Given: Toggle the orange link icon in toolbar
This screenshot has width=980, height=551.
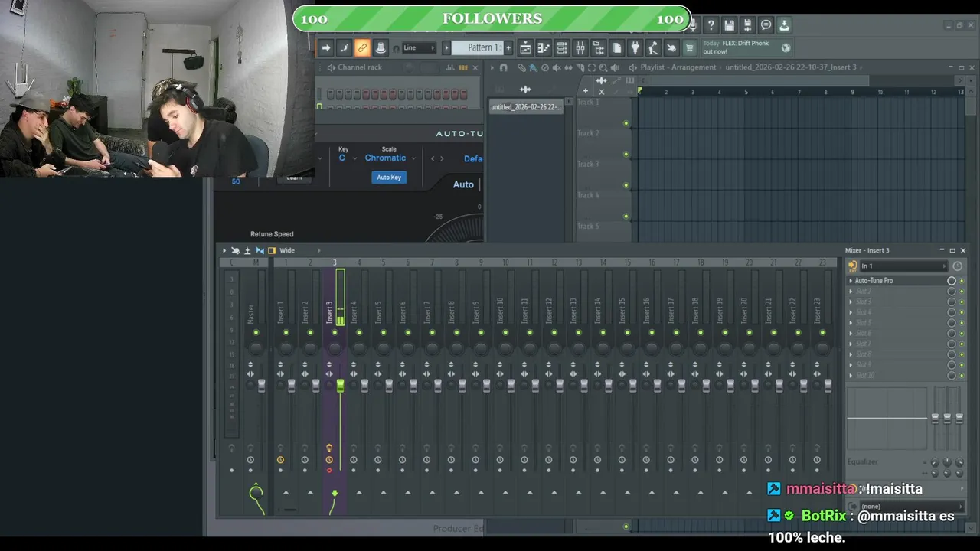Looking at the screenshot, I should pos(362,47).
